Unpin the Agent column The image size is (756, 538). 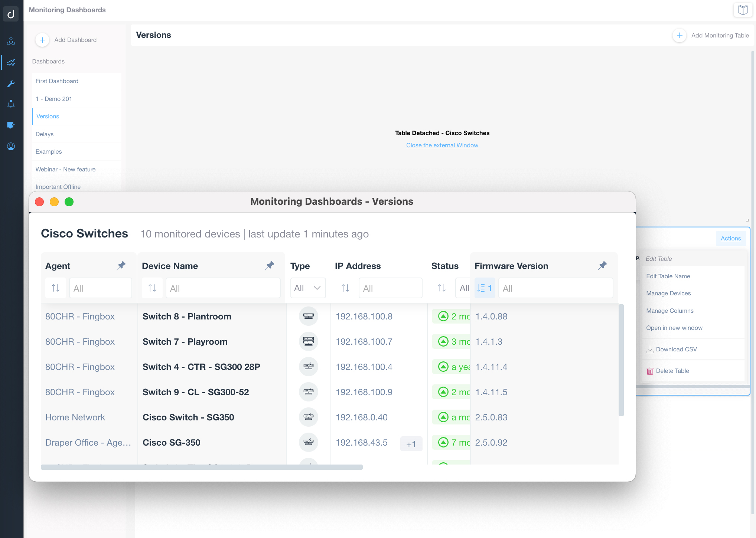click(121, 265)
